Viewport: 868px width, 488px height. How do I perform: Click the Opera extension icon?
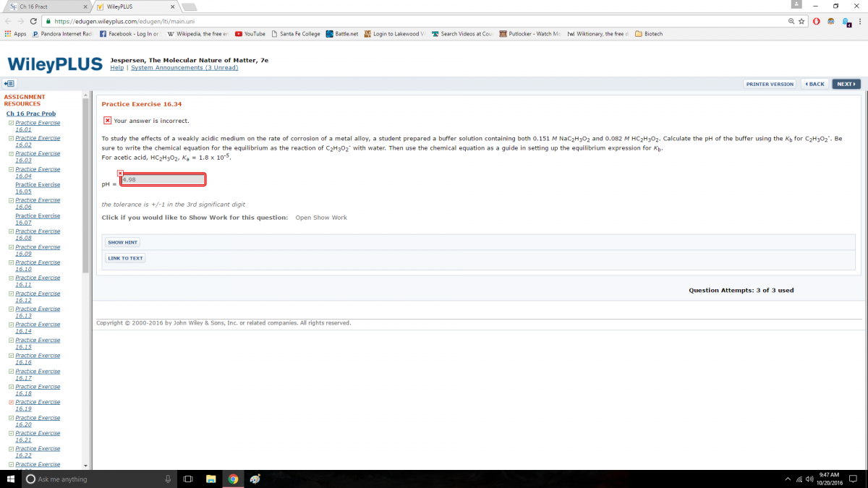[x=817, y=21]
